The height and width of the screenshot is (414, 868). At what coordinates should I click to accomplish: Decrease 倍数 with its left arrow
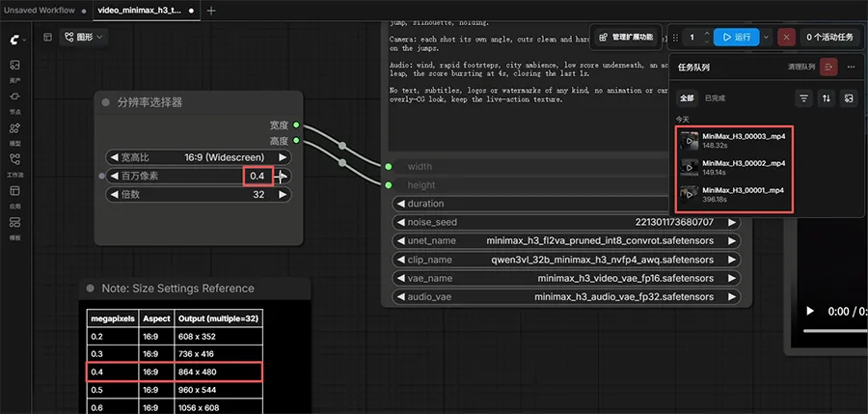click(x=115, y=195)
